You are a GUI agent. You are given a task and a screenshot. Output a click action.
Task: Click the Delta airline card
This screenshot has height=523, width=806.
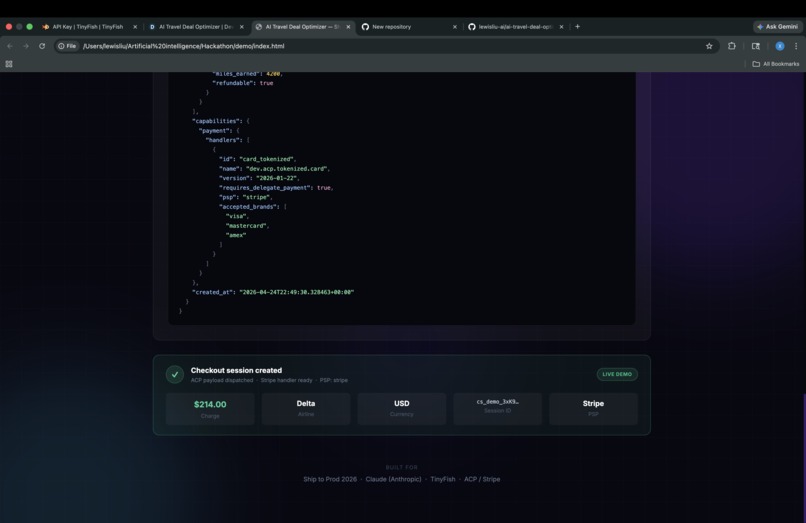(x=306, y=409)
